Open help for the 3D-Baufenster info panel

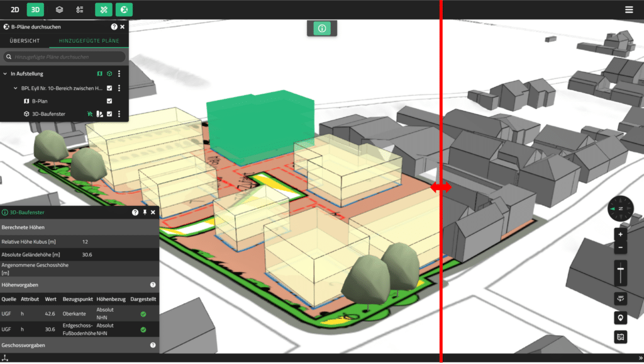[135, 212]
